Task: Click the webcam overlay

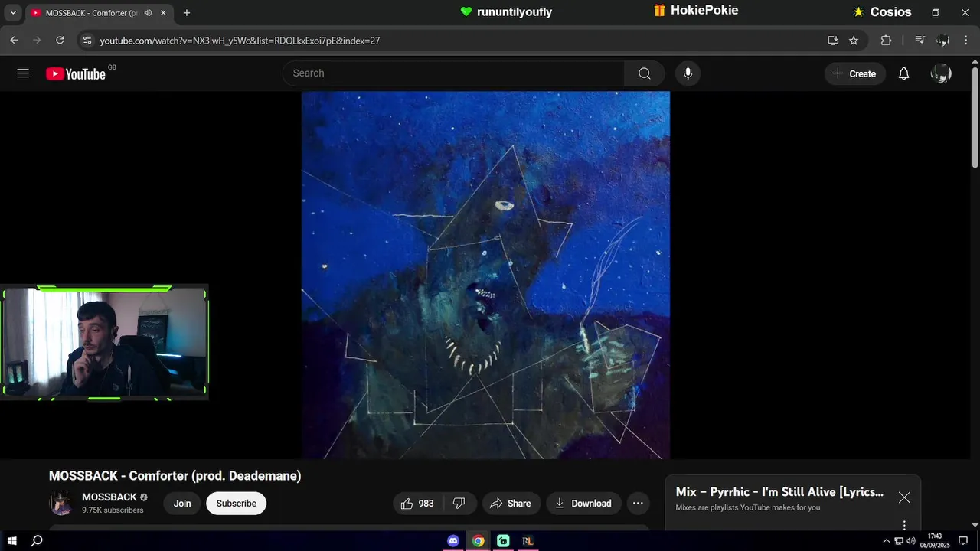Action: (104, 343)
